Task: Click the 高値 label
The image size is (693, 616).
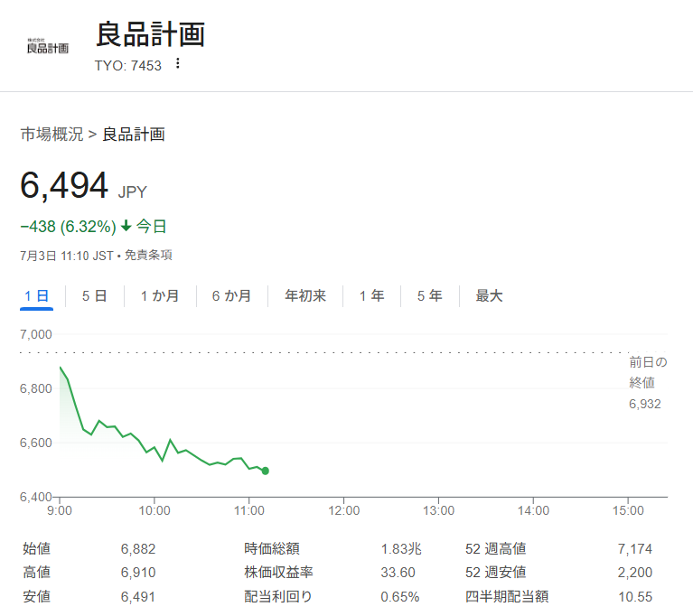Action: click(37, 573)
